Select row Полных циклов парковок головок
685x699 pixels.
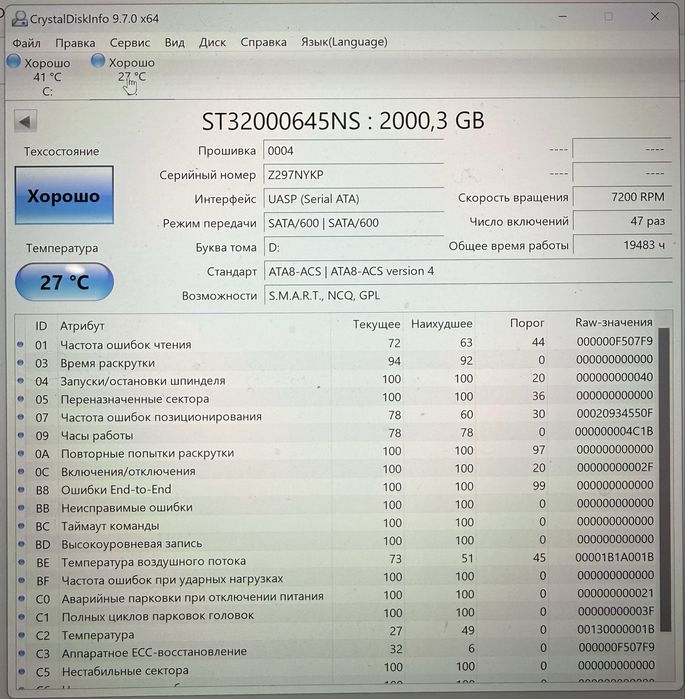pyautogui.click(x=336, y=614)
